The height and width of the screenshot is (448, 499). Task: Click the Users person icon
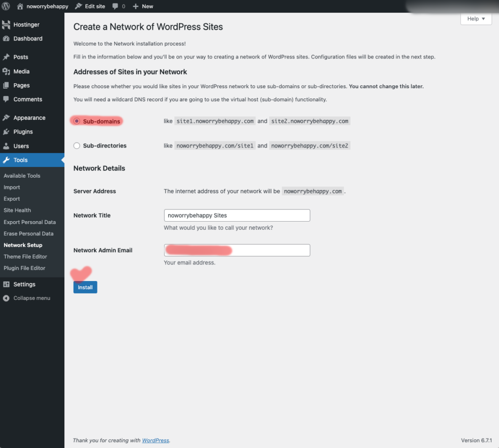6,146
